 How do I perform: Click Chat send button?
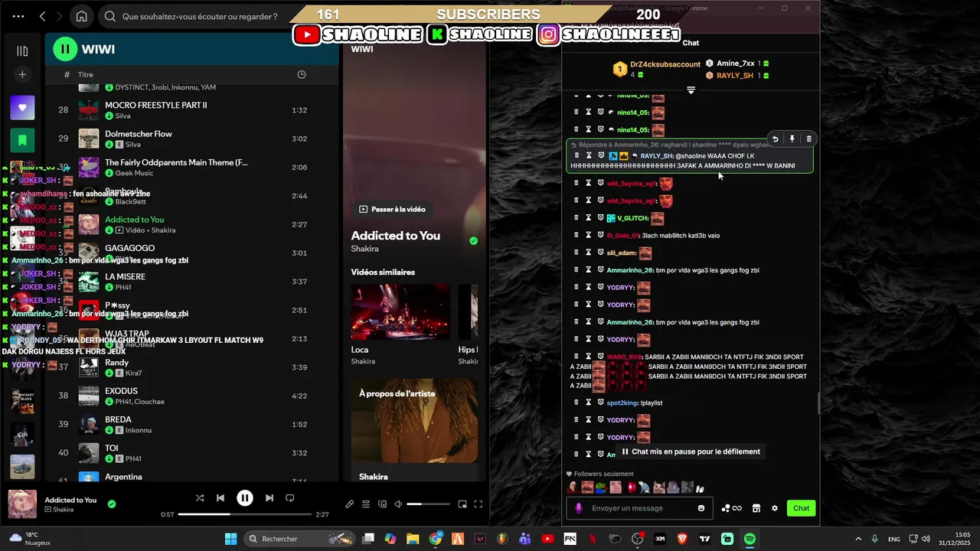[801, 508]
